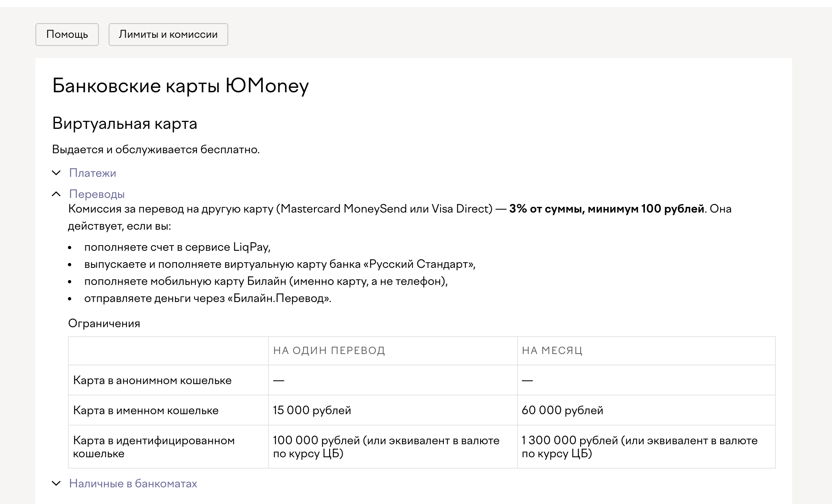Click text Выдается и обслуживается бесплатно
Image resolution: width=832 pixels, height=504 pixels.
pyautogui.click(x=156, y=150)
